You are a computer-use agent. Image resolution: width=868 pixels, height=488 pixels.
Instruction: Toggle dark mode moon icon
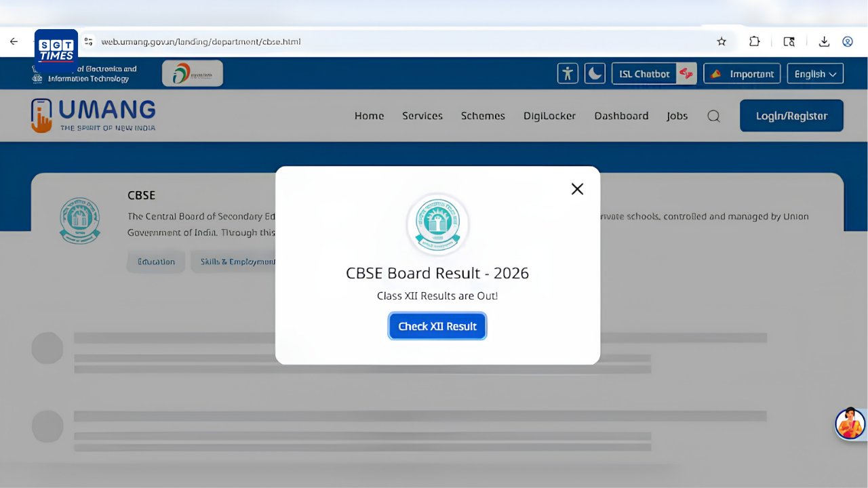595,73
